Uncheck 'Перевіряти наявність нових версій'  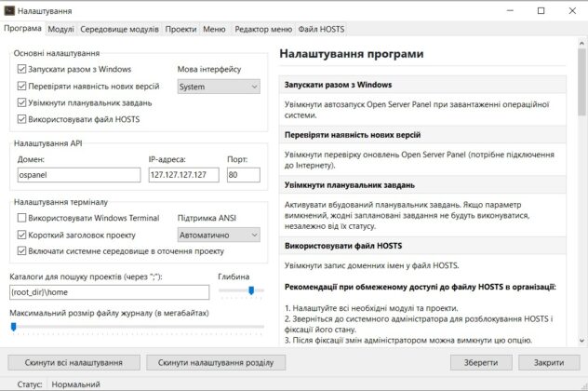click(22, 86)
